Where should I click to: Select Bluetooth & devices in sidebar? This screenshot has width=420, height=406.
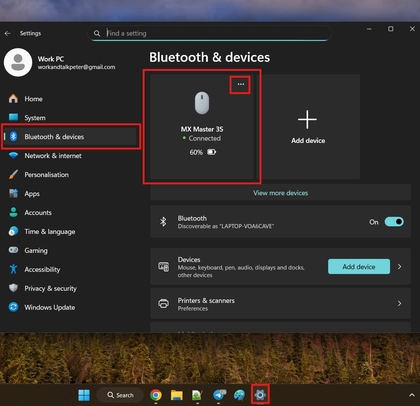point(70,137)
